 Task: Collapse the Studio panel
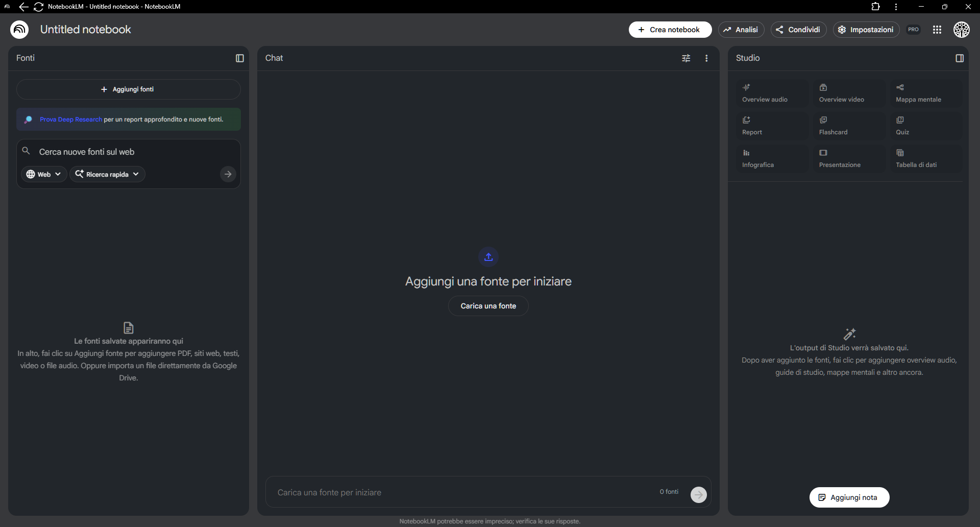(960, 58)
